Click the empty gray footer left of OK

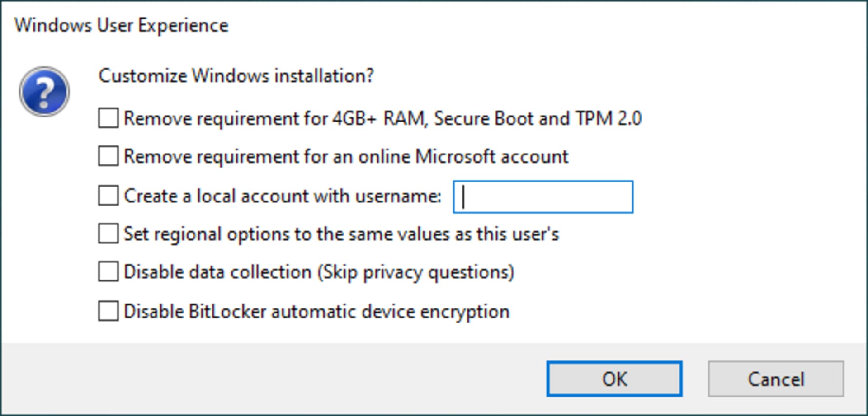tap(271, 379)
